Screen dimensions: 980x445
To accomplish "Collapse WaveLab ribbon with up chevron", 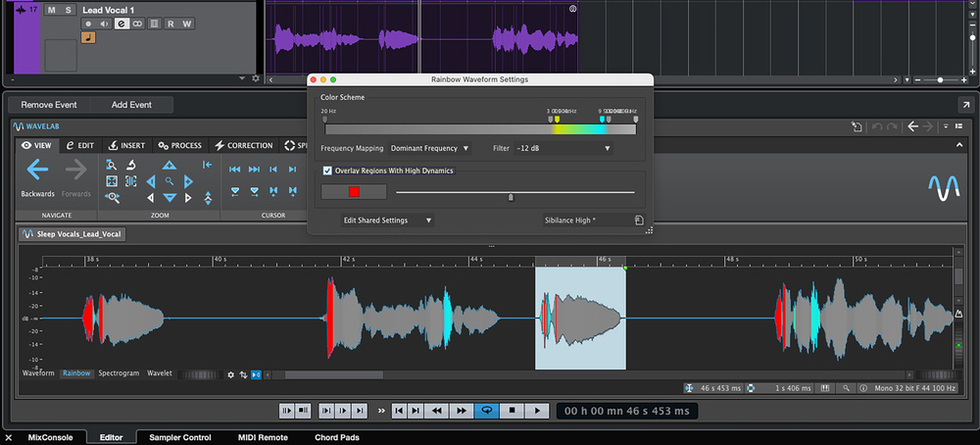I will 960,146.
